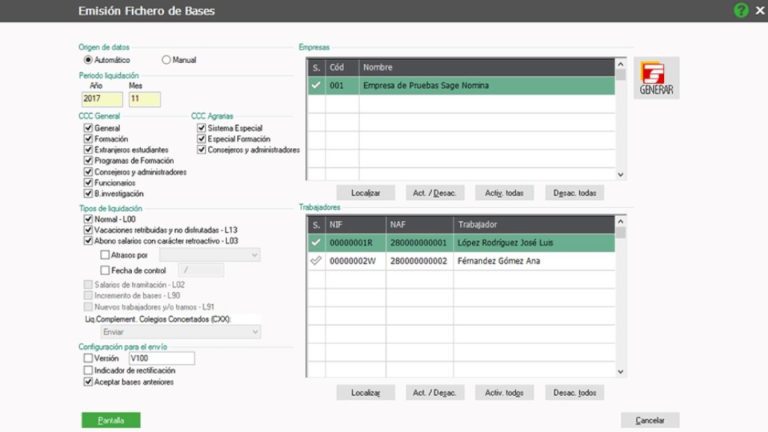
Task: Click the Nombre column header in Empresas
Action: pyautogui.click(x=378, y=68)
